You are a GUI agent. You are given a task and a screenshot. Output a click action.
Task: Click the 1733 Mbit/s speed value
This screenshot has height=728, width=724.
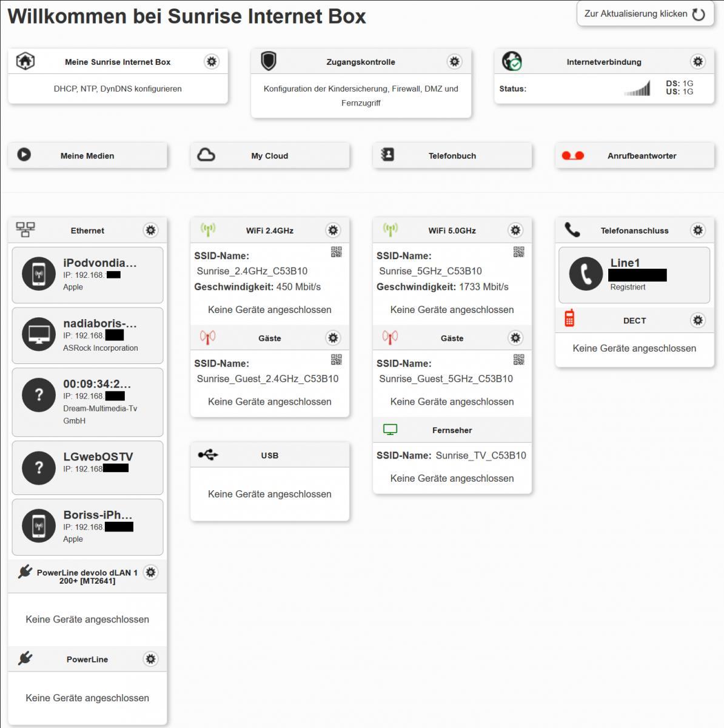[x=484, y=286]
